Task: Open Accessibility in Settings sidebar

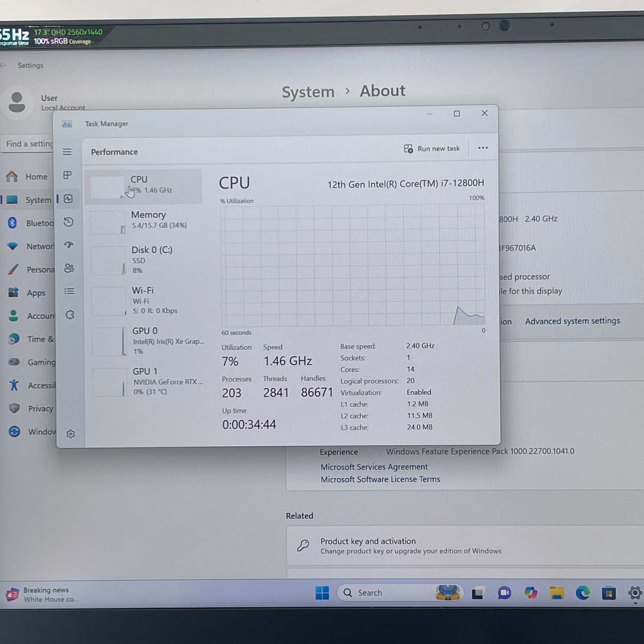Action: [32, 386]
